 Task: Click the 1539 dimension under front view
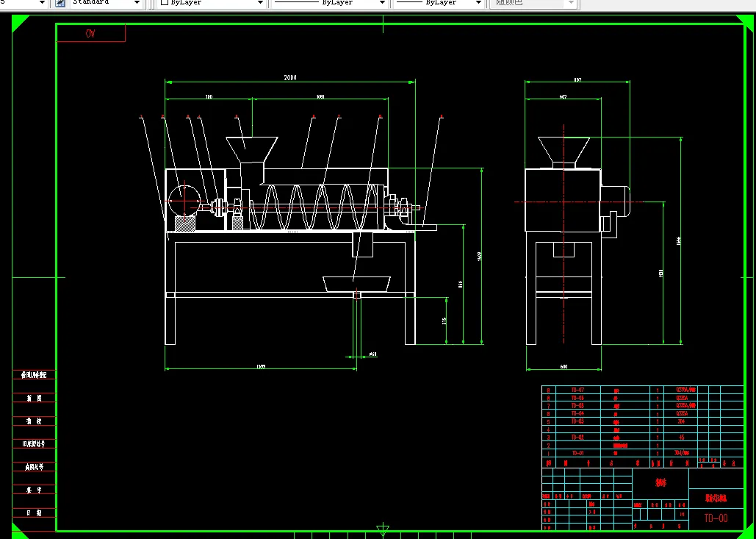[x=261, y=367]
